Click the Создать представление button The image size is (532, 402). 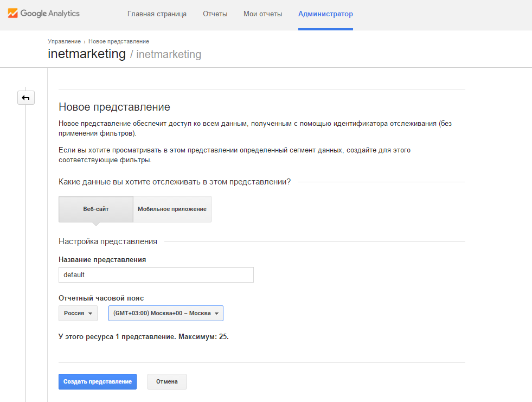click(98, 381)
